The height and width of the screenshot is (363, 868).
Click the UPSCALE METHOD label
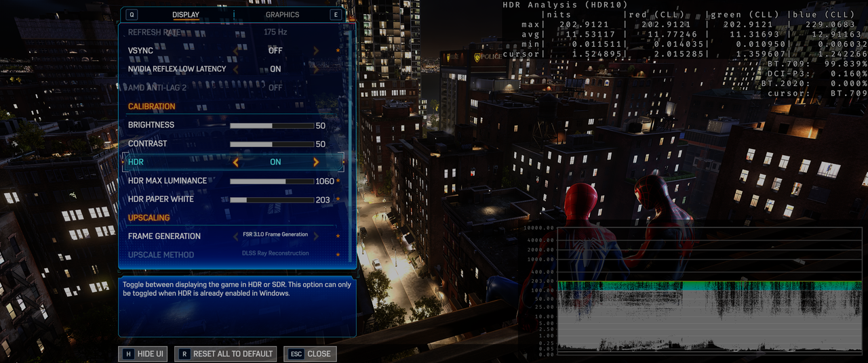point(161,255)
